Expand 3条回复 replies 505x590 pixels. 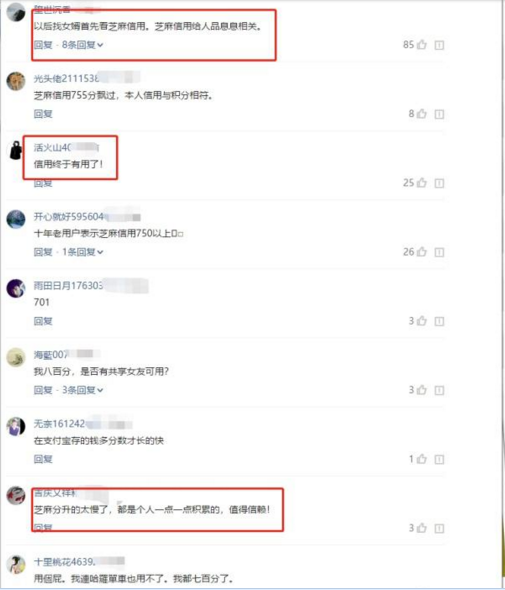tap(82, 390)
